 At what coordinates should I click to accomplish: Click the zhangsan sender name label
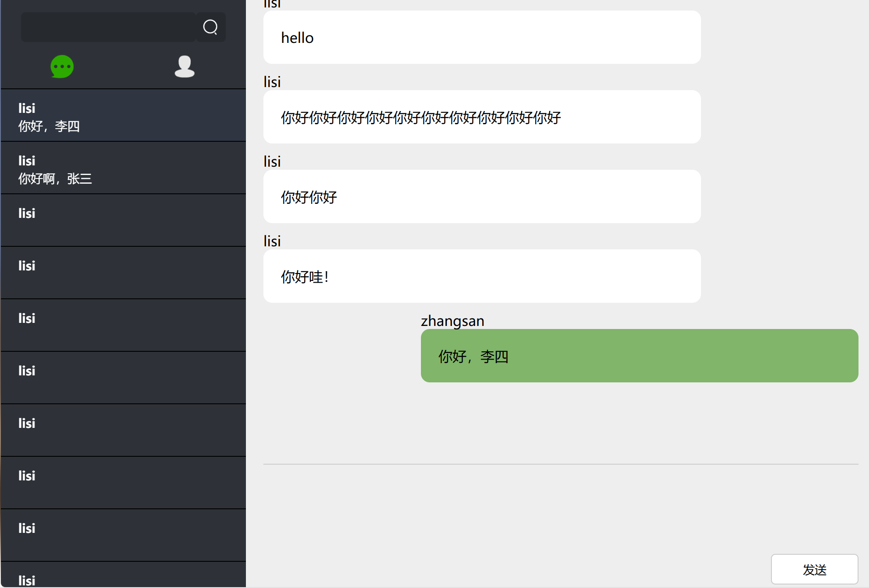tap(452, 321)
